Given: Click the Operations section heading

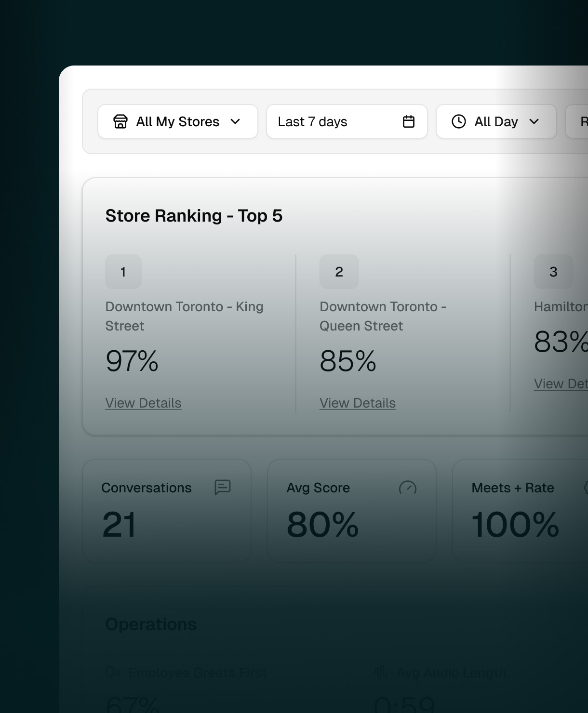Looking at the screenshot, I should pyautogui.click(x=151, y=624).
